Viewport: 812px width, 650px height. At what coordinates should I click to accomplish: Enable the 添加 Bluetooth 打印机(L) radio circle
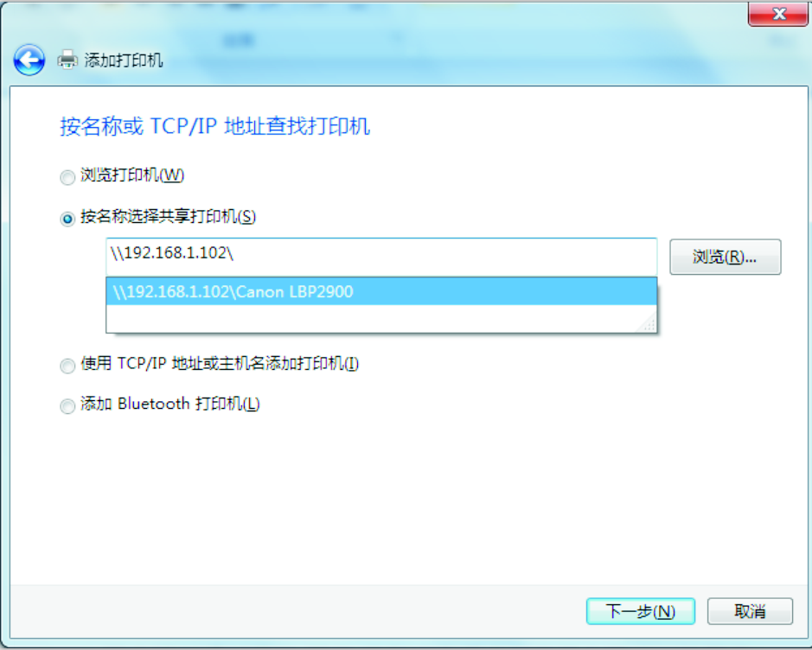tap(67, 406)
